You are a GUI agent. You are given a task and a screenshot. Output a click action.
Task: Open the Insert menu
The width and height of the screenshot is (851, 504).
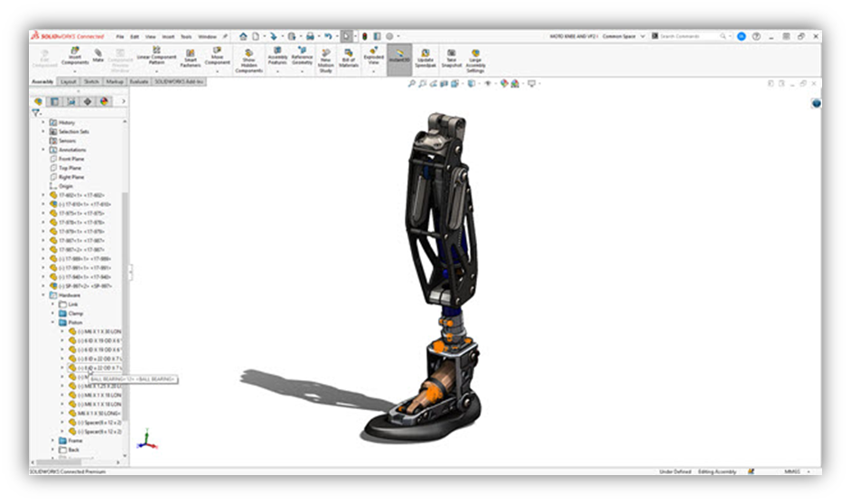click(x=168, y=37)
